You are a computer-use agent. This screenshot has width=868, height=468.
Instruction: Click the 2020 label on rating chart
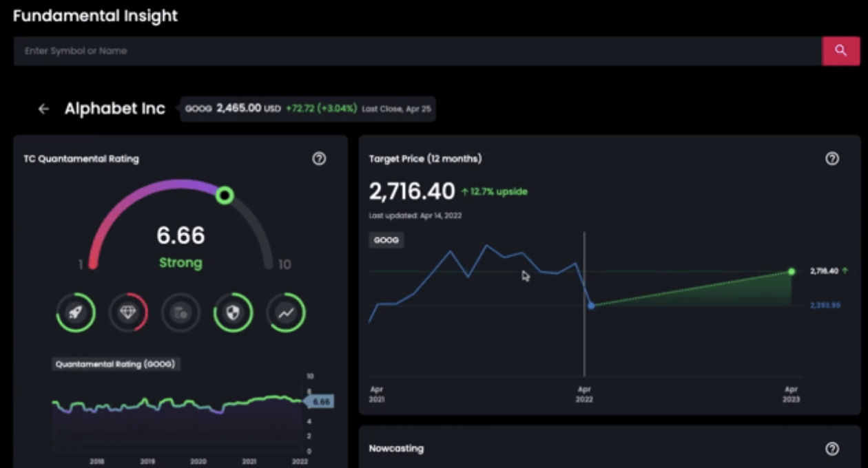[x=198, y=462]
